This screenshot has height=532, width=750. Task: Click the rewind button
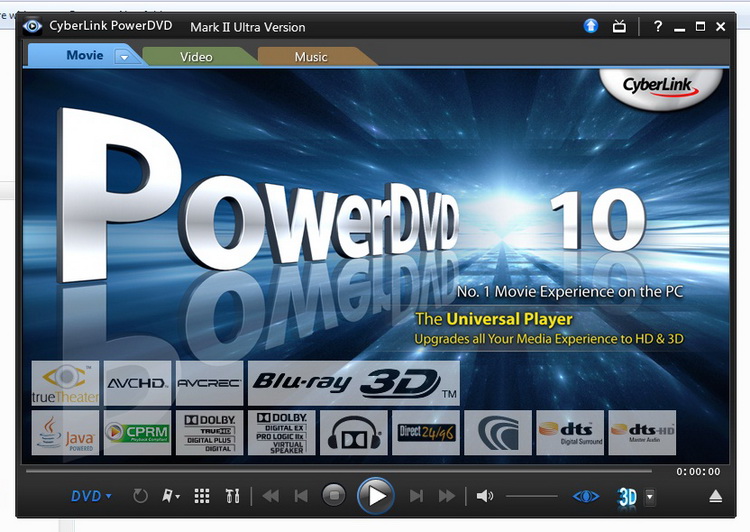point(271,496)
